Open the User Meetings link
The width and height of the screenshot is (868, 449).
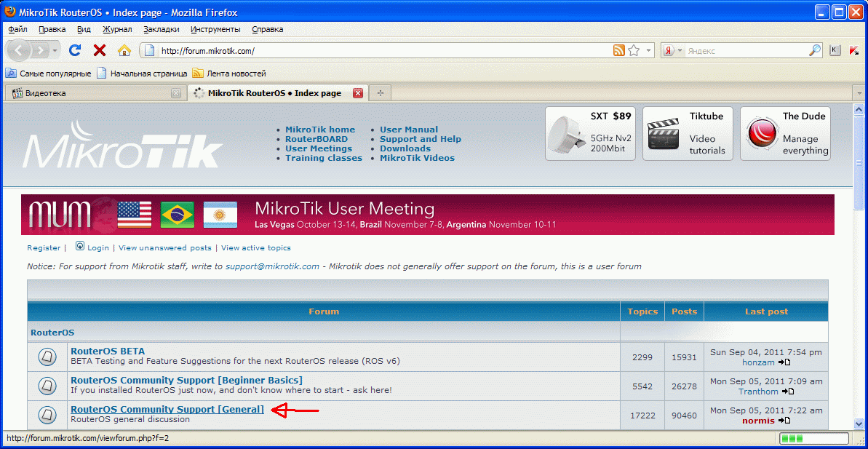point(319,148)
